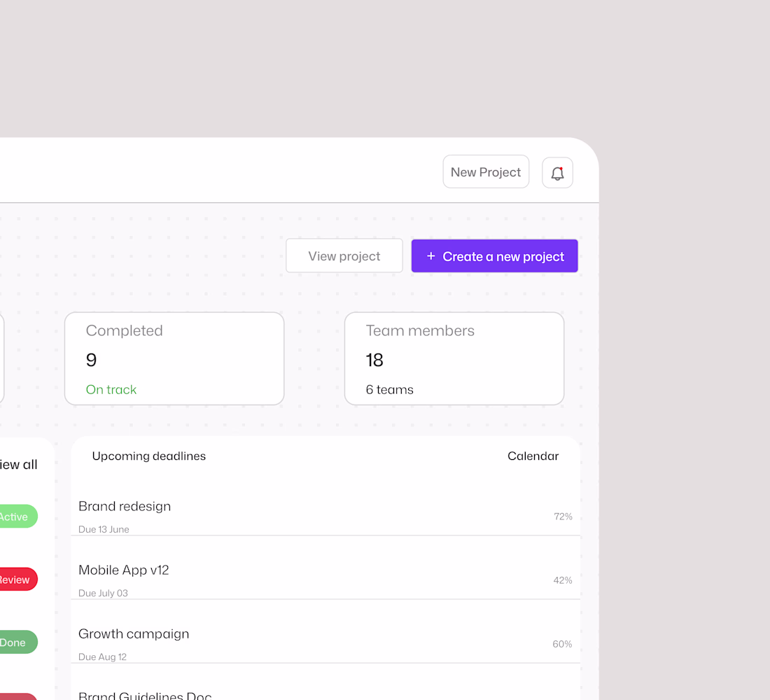Click the 42% progress value
Image resolution: width=770 pixels, height=700 pixels.
pyautogui.click(x=563, y=580)
